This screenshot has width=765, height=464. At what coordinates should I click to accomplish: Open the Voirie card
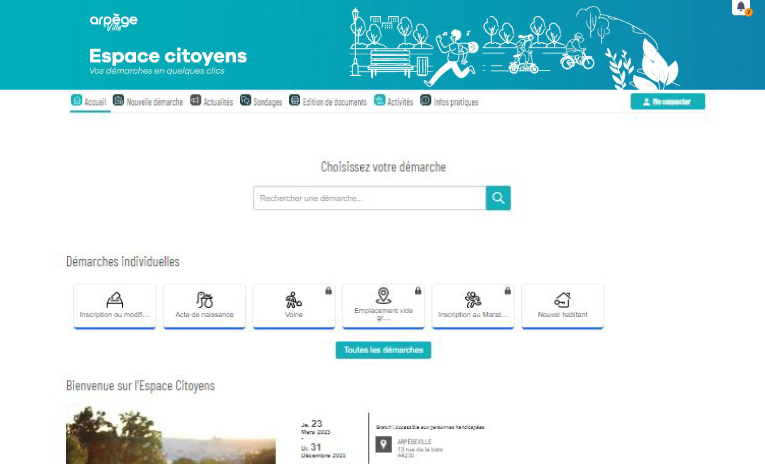pos(294,306)
